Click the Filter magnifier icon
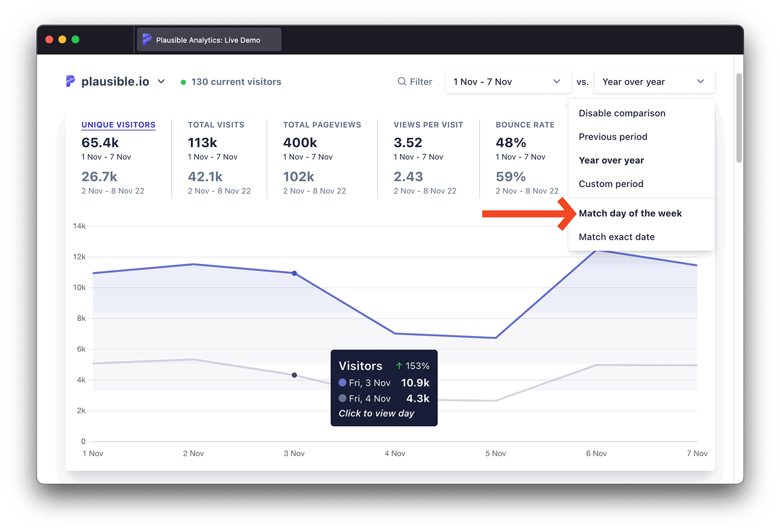The width and height of the screenshot is (780, 532). [x=402, y=81]
